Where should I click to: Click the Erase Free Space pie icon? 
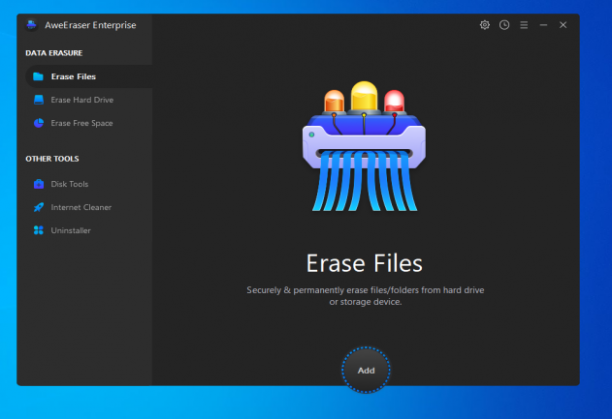pos(39,123)
